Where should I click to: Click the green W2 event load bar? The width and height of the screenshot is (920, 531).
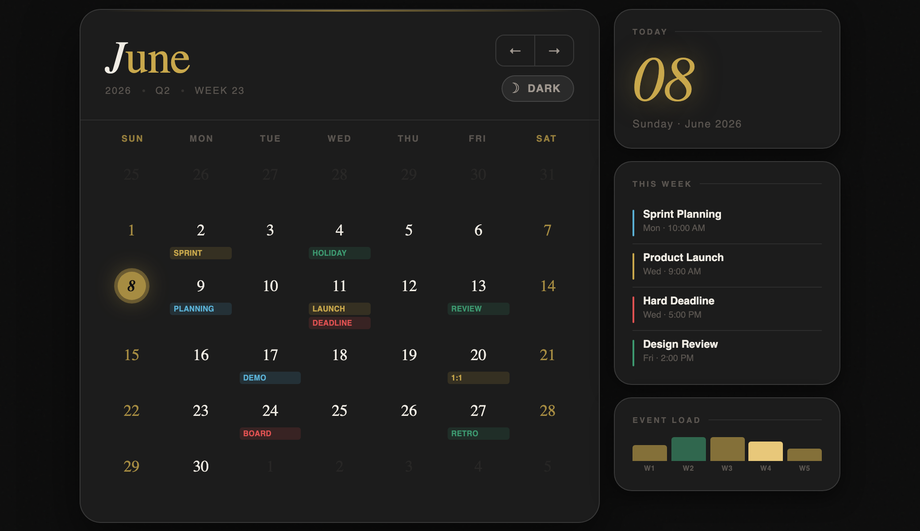pyautogui.click(x=688, y=449)
